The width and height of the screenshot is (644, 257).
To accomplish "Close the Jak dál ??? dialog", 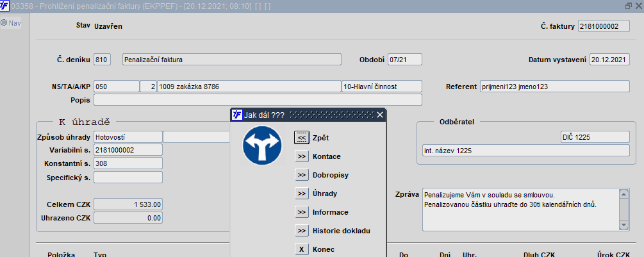I will tap(379, 115).
